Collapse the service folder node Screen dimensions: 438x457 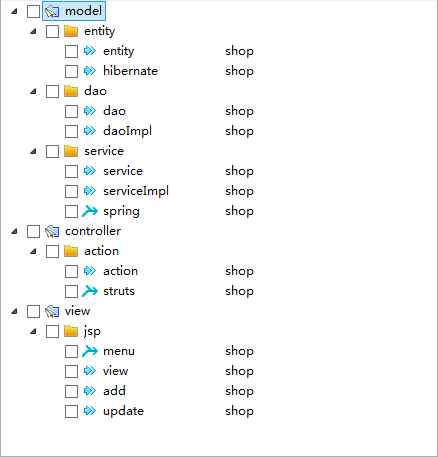pyautogui.click(x=33, y=151)
